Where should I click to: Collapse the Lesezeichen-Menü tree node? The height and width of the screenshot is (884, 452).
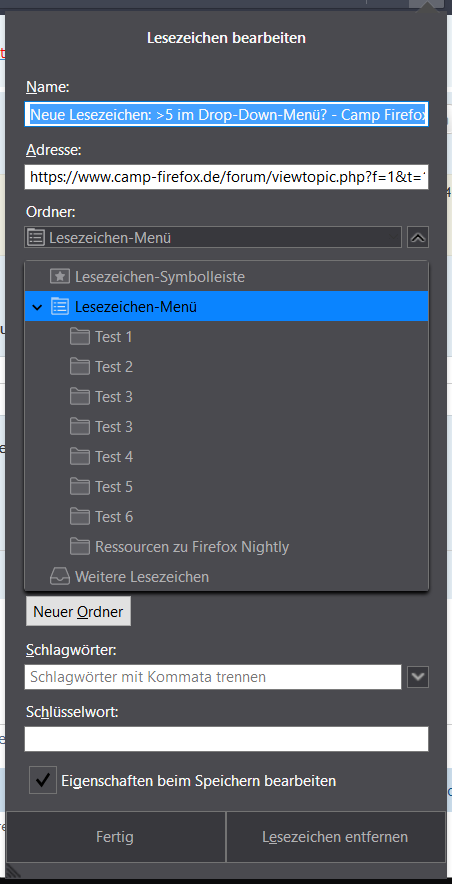[38, 307]
